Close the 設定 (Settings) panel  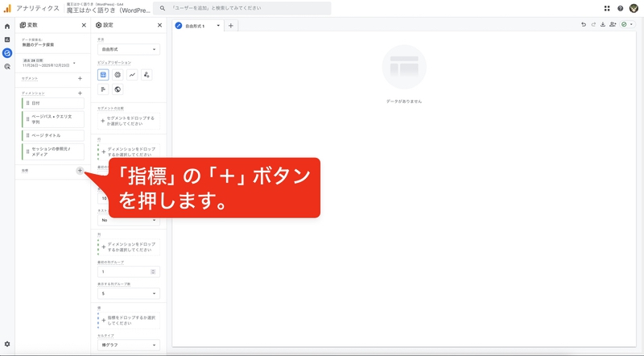click(159, 25)
